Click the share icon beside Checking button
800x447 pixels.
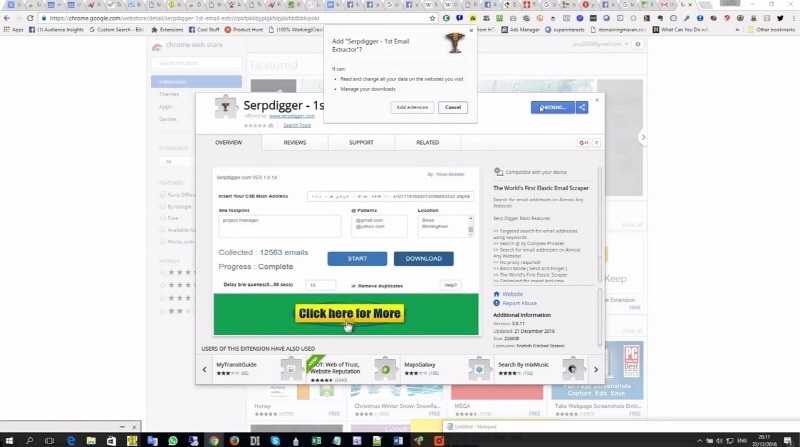(x=582, y=107)
